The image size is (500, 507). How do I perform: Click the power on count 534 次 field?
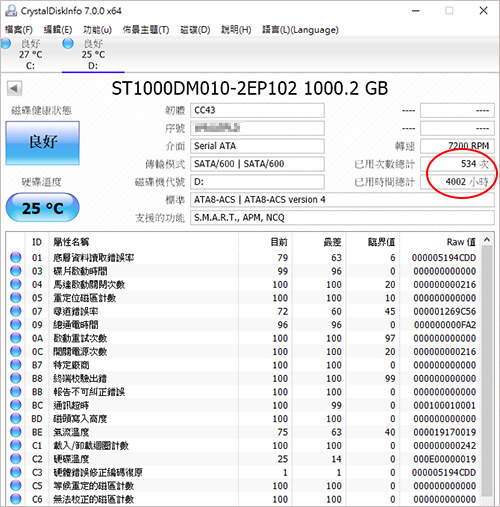coord(457,164)
